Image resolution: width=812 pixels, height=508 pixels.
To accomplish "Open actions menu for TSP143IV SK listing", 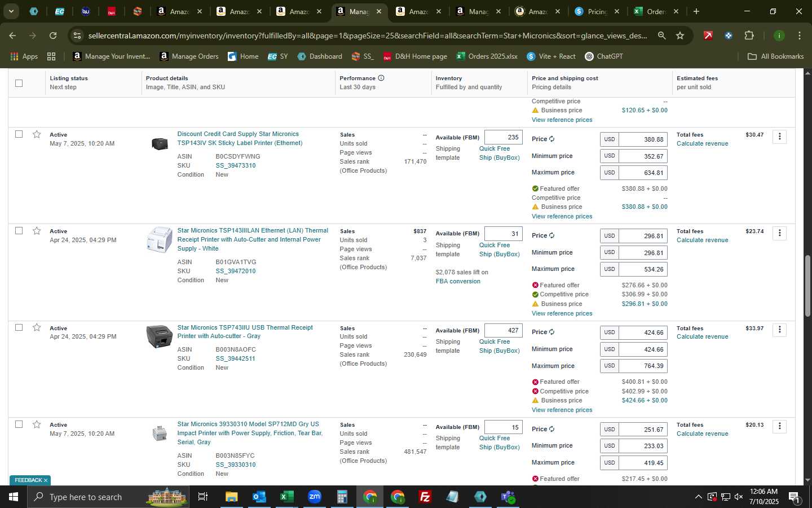I will tap(780, 137).
